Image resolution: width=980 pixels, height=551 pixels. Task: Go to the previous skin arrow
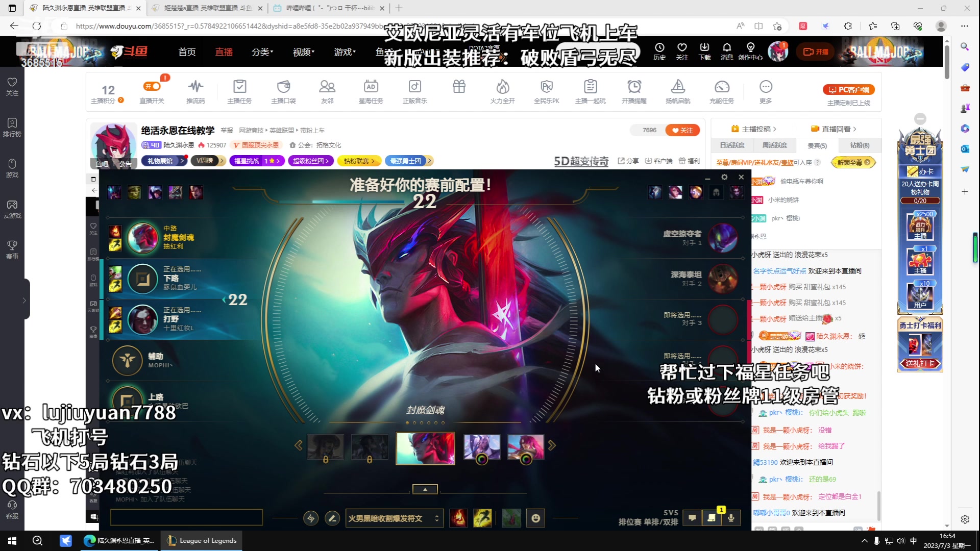[x=299, y=445]
